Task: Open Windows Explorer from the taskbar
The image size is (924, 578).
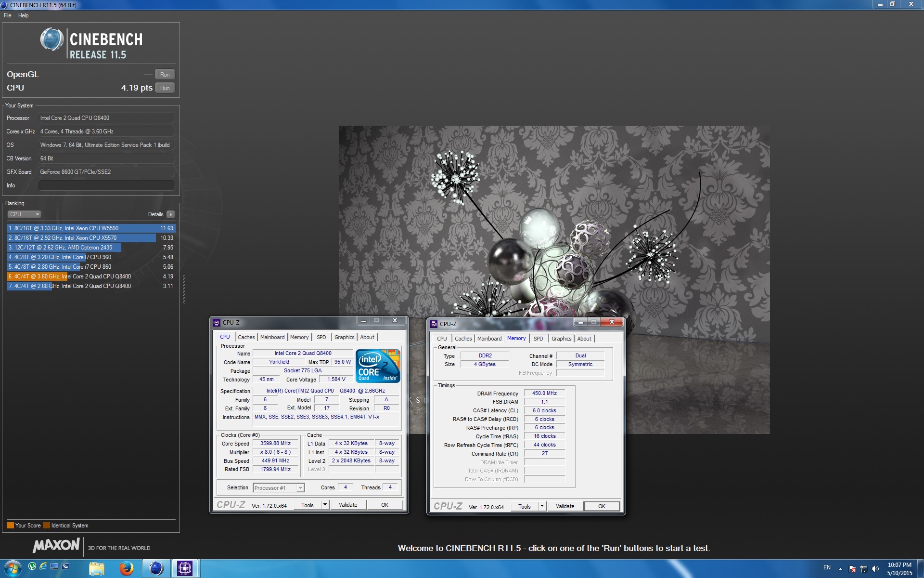Action: (97, 569)
